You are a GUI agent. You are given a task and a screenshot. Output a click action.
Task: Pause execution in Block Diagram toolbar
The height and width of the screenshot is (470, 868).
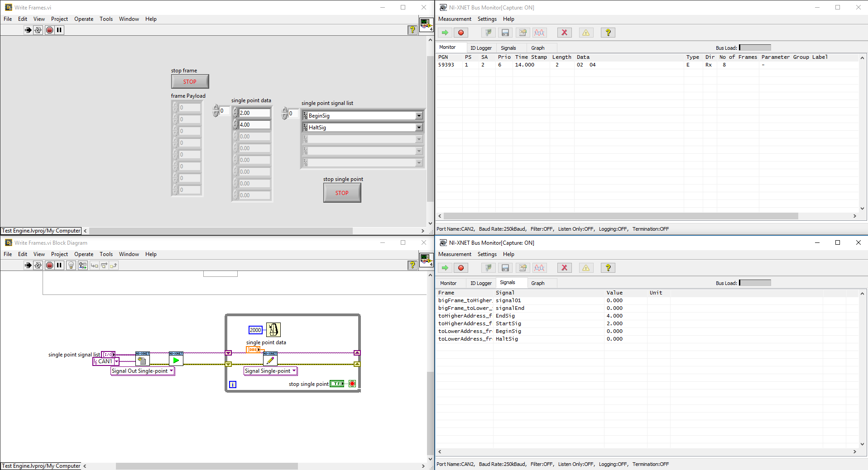[x=59, y=265]
